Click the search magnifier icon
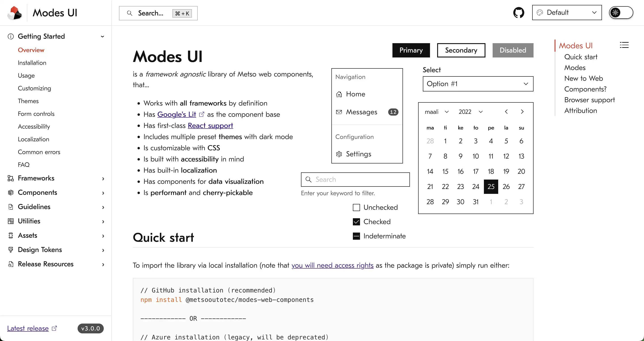Screen dimensions: 644x341 130,13
